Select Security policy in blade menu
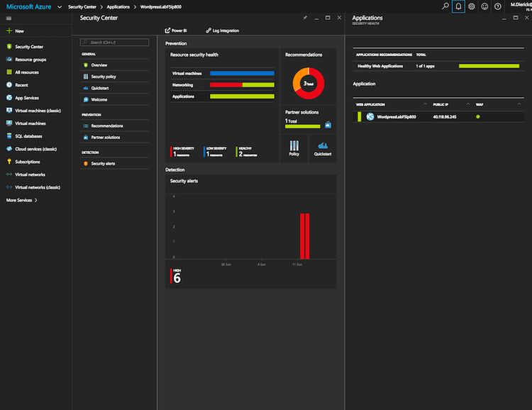Viewport: 532px width, 410px height. (x=104, y=77)
